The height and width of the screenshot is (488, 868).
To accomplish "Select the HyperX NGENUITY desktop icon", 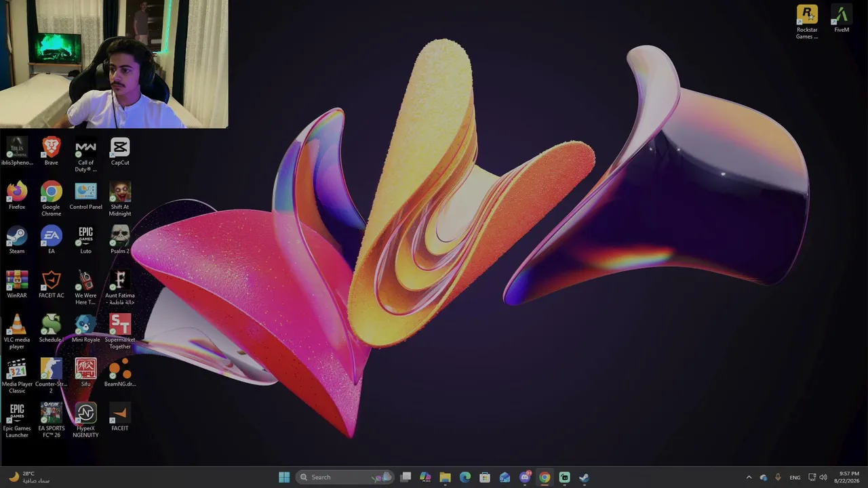I will pos(85,420).
